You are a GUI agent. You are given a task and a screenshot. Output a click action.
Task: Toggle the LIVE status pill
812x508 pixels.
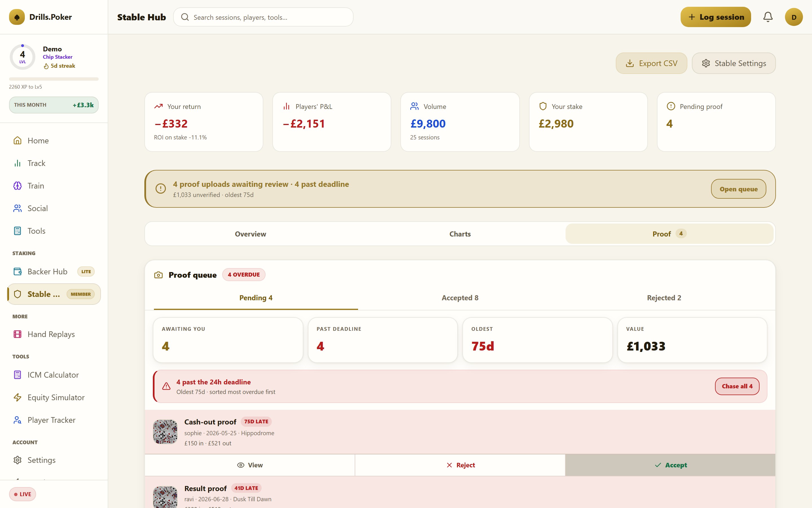click(23, 494)
